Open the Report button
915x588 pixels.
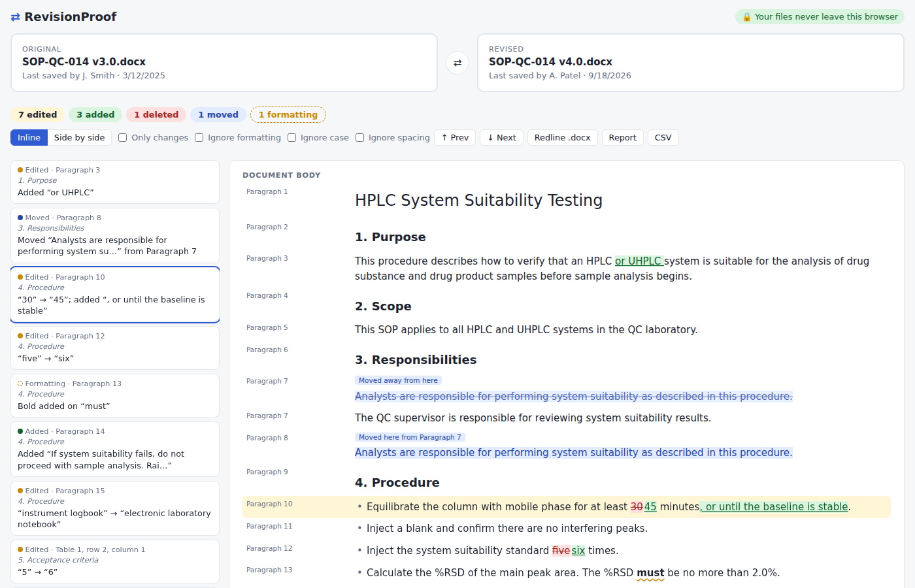(x=622, y=138)
